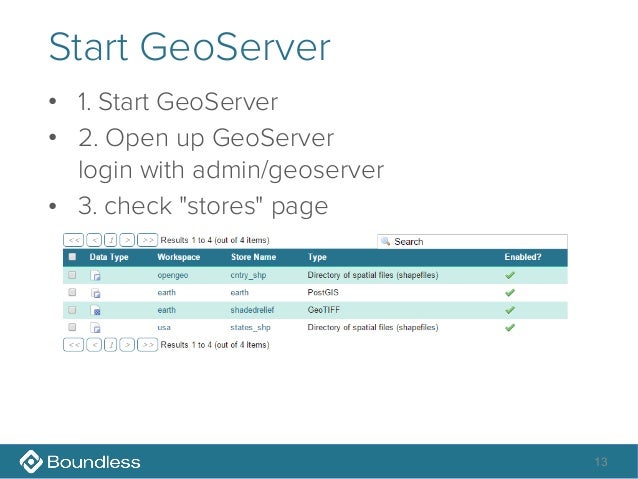Go to next page using bottom > button
The height and width of the screenshot is (479, 638).
click(127, 345)
